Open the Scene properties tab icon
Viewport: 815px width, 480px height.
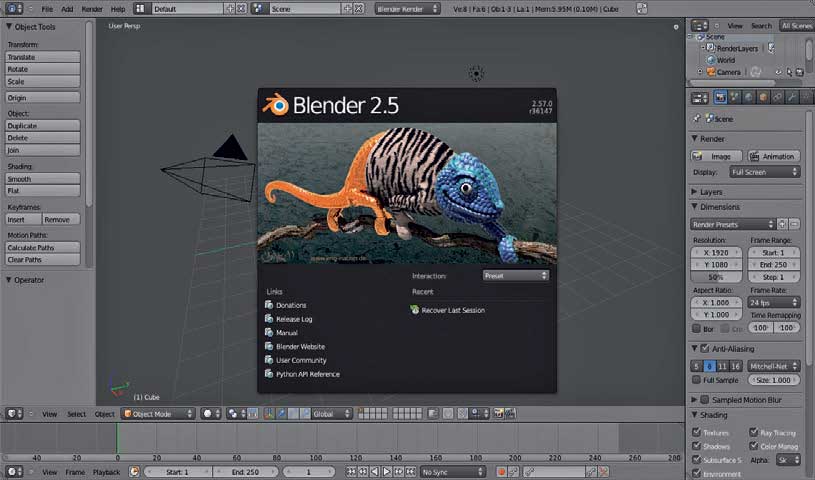click(x=734, y=97)
